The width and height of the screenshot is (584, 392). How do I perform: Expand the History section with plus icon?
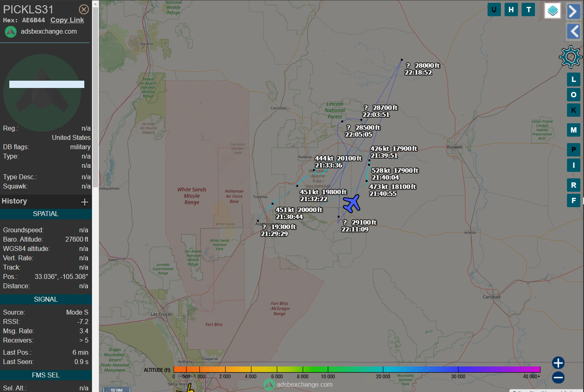(85, 202)
